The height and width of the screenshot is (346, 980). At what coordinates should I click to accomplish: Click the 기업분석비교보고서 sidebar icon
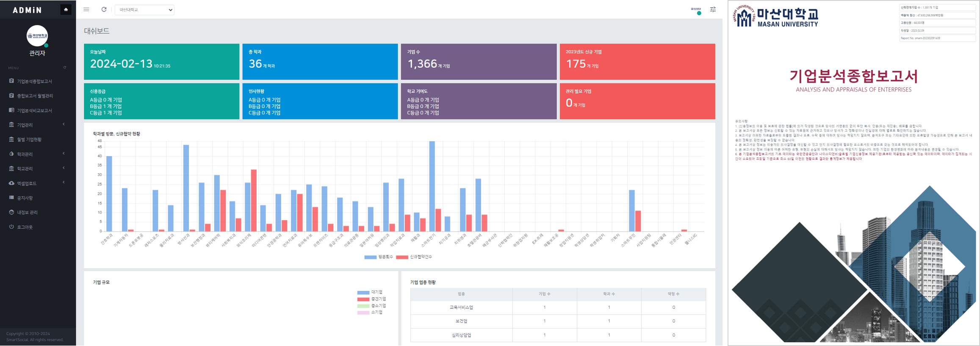point(11,110)
